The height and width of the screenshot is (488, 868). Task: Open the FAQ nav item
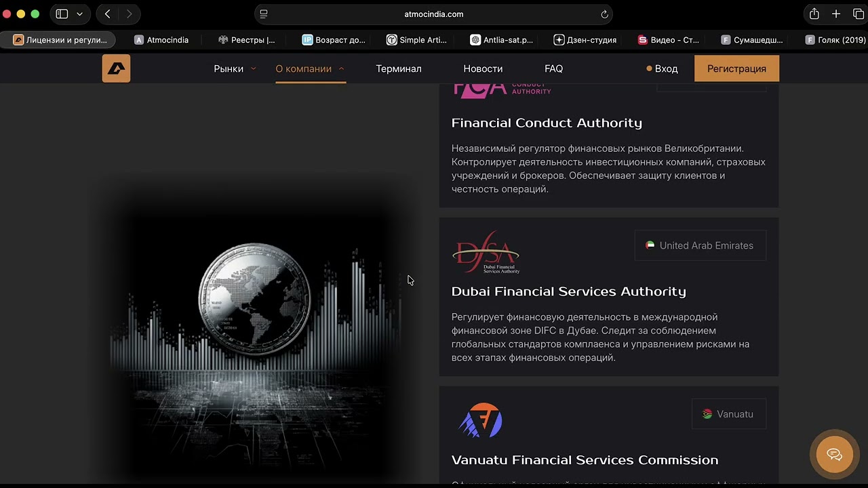click(553, 68)
